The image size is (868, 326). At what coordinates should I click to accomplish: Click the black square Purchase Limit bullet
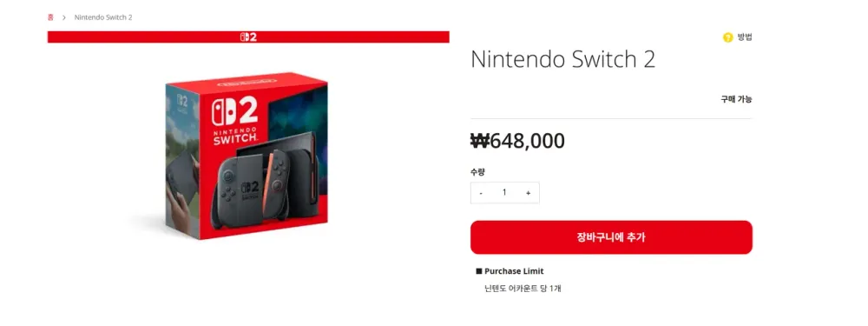(x=479, y=271)
